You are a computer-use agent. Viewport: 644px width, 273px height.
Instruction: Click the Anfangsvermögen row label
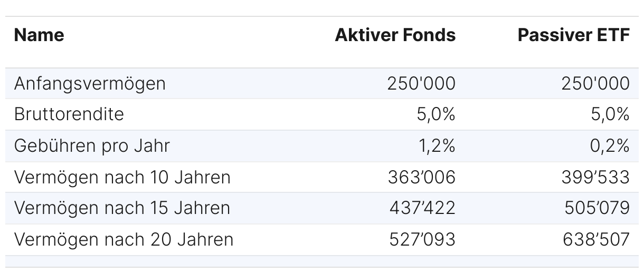[x=90, y=84]
